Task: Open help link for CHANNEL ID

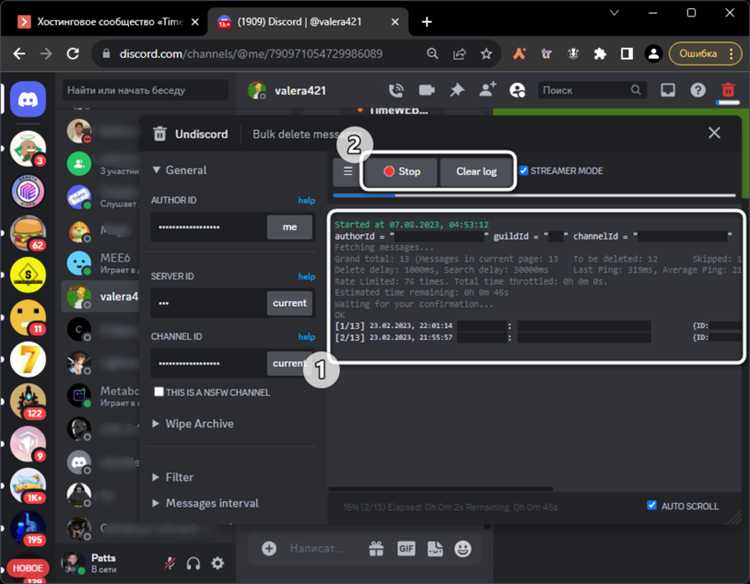Action: coord(307,337)
